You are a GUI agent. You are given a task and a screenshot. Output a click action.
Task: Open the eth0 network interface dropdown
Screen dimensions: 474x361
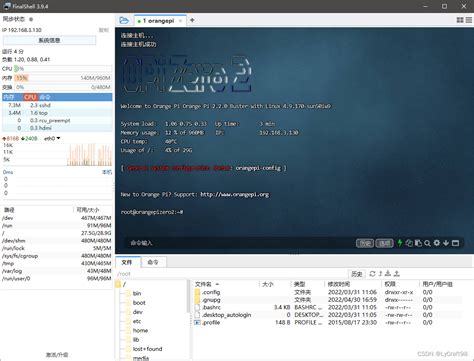pyautogui.click(x=52, y=138)
